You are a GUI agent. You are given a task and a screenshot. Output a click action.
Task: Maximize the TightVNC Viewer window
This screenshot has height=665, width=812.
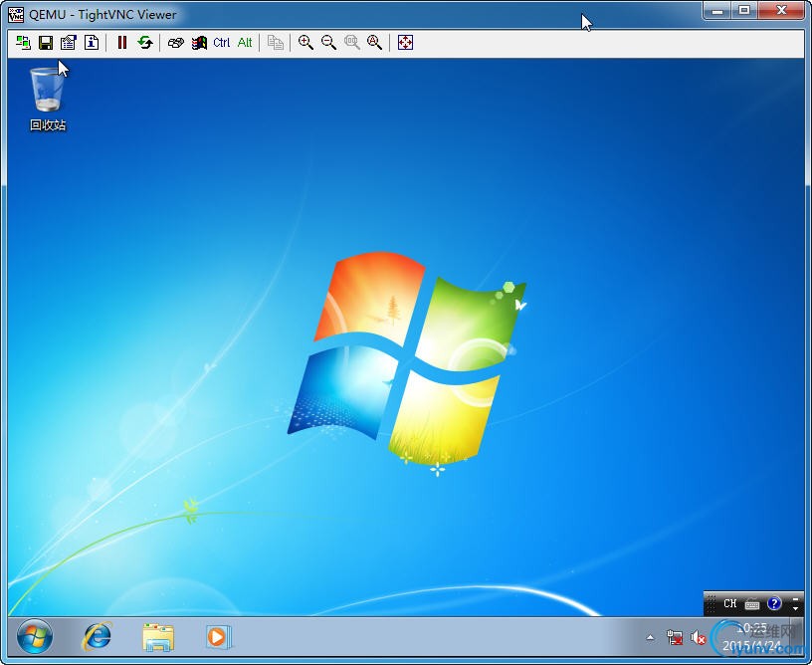pos(744,11)
